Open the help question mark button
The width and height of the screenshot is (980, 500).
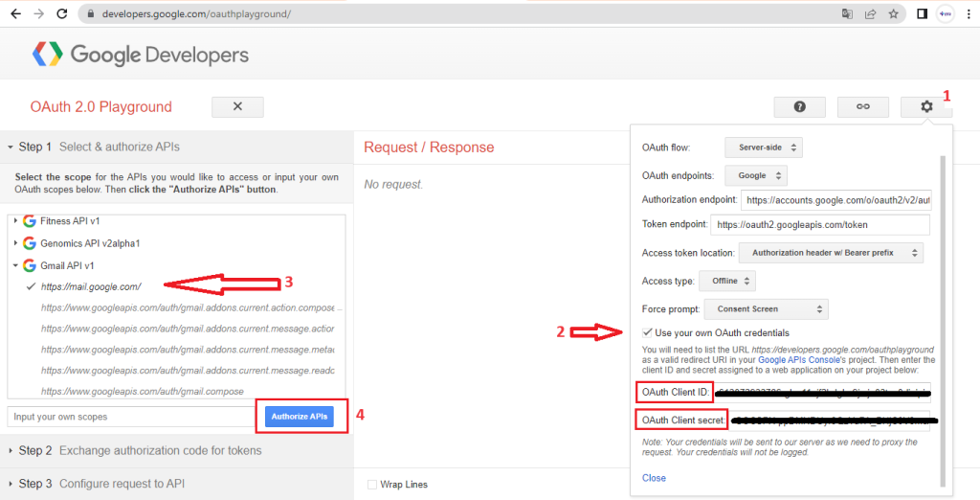(799, 107)
